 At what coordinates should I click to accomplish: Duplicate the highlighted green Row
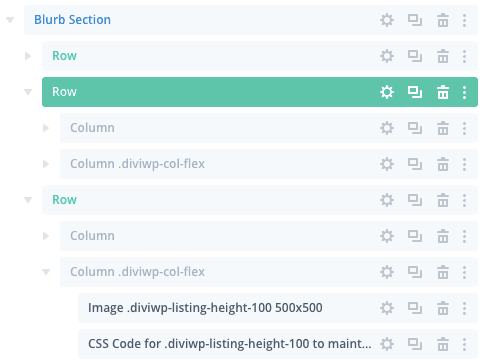click(x=415, y=92)
